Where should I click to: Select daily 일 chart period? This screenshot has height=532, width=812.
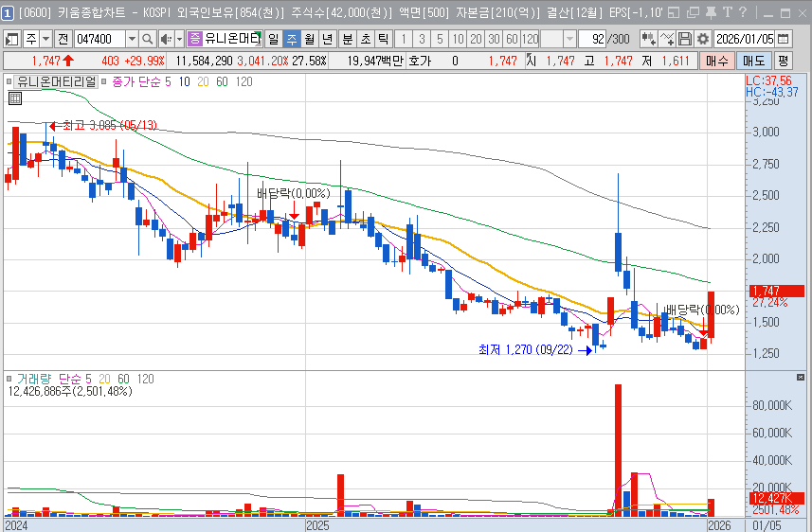[274, 39]
